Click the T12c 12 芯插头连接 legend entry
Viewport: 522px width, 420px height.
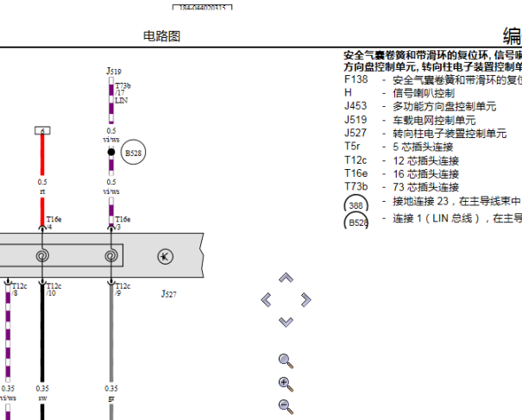(x=401, y=160)
